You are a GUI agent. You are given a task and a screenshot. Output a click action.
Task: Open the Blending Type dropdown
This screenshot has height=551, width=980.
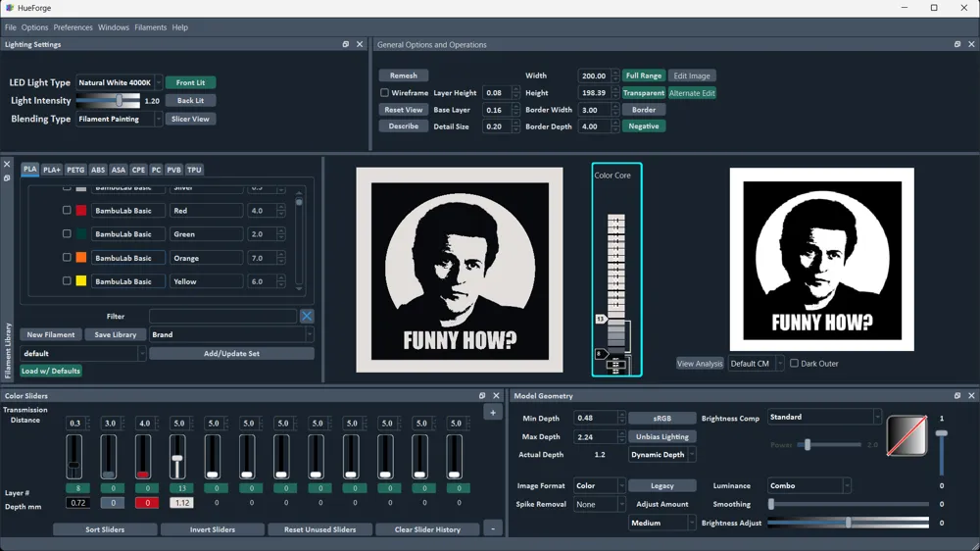tap(119, 119)
